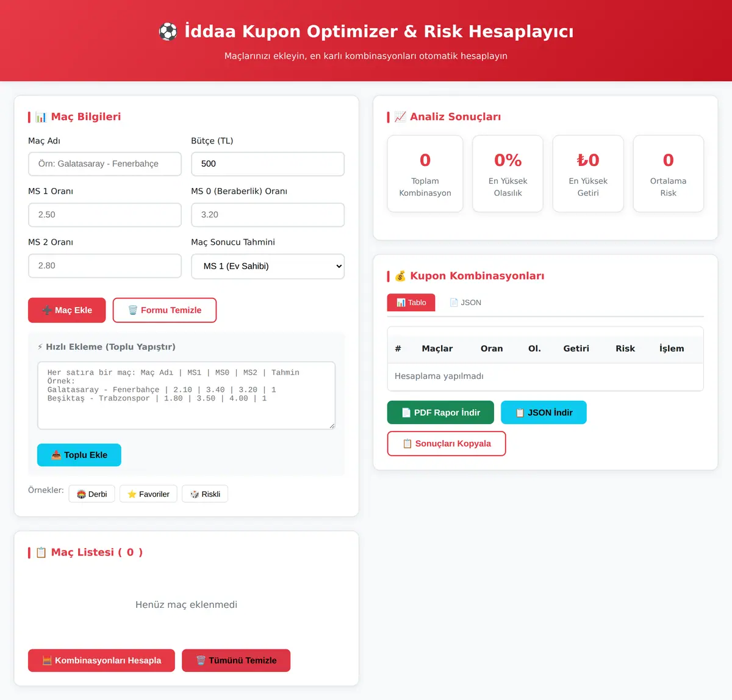
Task: Switch to the Tablo tab
Action: 411,303
